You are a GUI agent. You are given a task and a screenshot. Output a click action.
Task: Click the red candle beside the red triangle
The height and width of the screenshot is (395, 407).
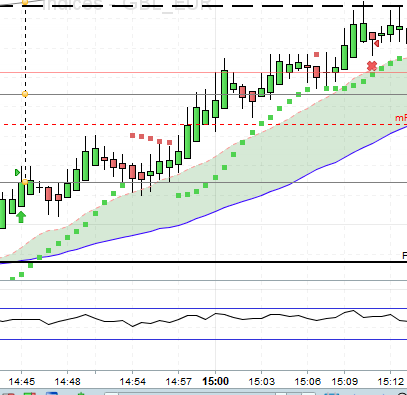[372, 36]
